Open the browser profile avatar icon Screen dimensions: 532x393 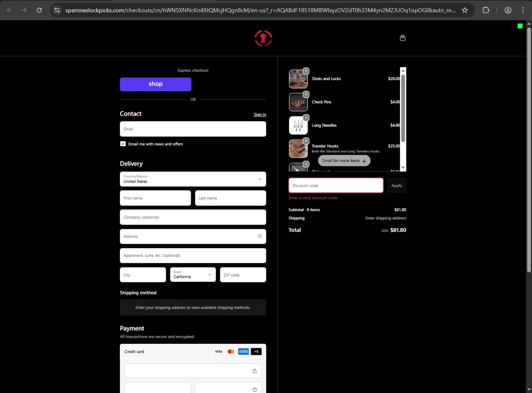[508, 10]
